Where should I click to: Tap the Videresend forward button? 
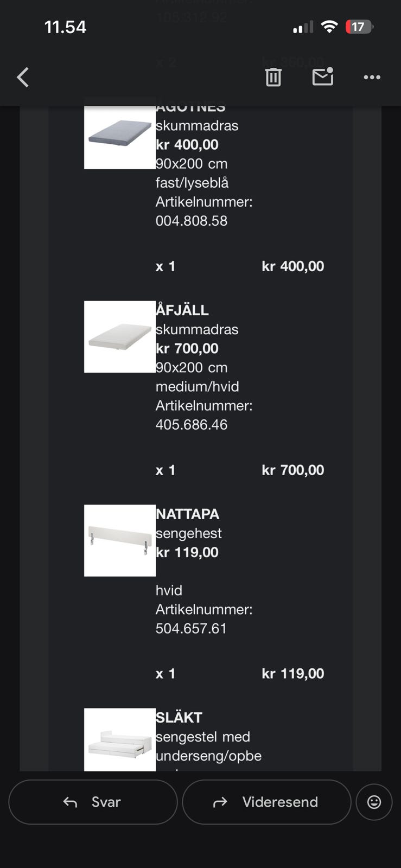266,802
